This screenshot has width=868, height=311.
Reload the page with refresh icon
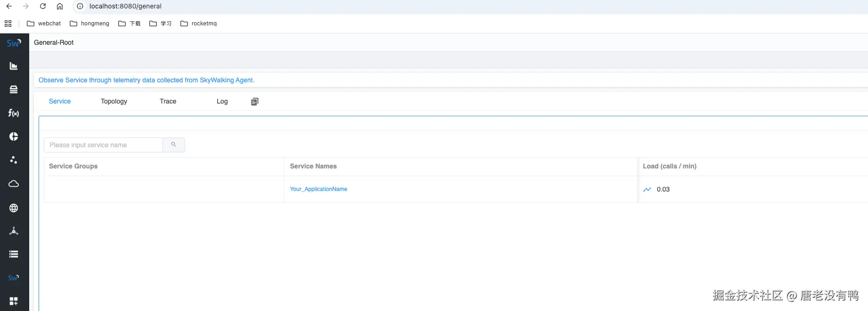click(43, 6)
